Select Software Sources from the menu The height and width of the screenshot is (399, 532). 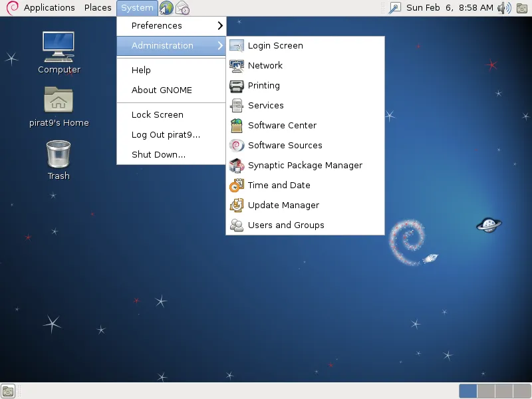coord(285,146)
